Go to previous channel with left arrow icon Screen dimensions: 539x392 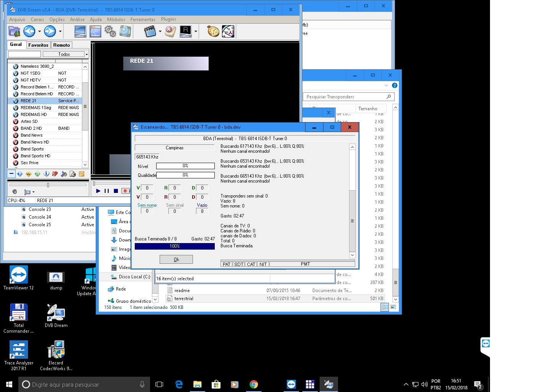point(29,31)
